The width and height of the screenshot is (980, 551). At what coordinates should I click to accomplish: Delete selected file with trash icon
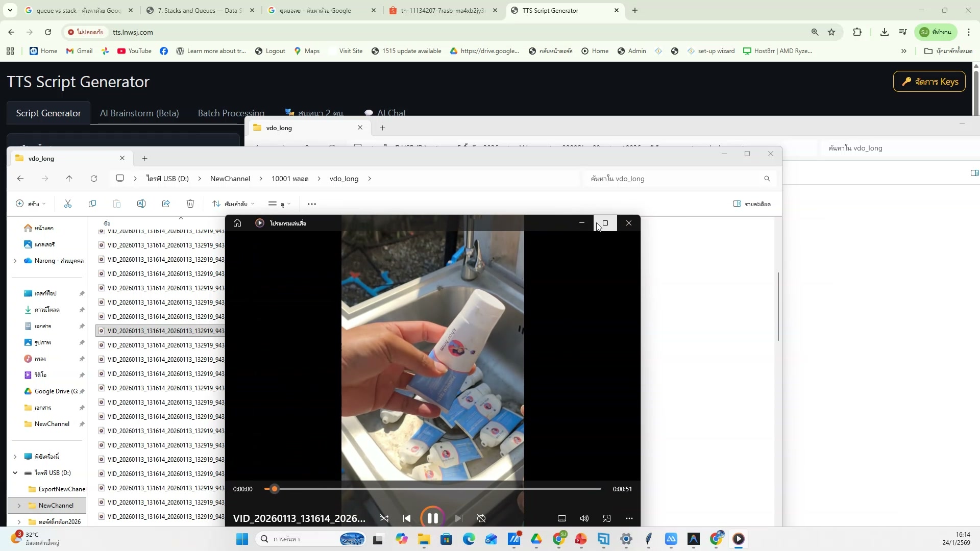tap(190, 204)
